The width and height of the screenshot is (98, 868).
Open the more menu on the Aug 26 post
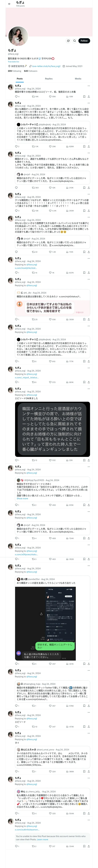coord(89,194)
